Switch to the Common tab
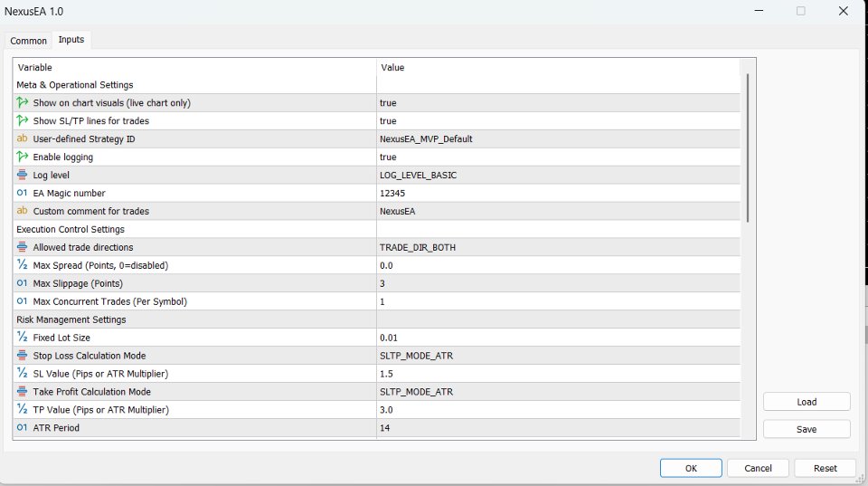Viewport: 868px width, 486px height. pos(28,41)
